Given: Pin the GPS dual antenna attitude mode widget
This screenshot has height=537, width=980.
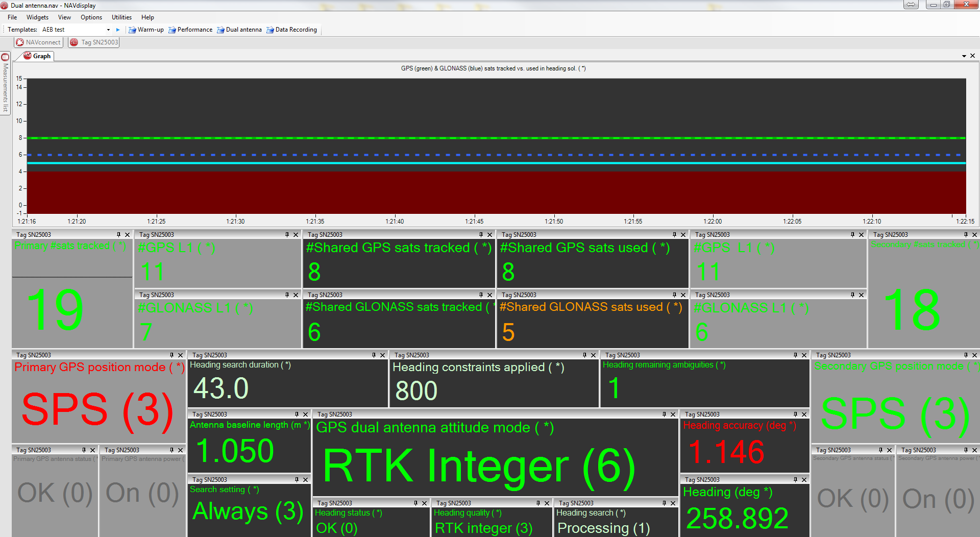Looking at the screenshot, I should [664, 414].
